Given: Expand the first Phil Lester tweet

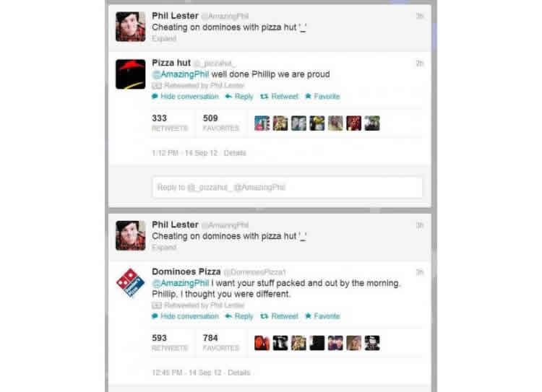Looking at the screenshot, I should click(x=164, y=38).
